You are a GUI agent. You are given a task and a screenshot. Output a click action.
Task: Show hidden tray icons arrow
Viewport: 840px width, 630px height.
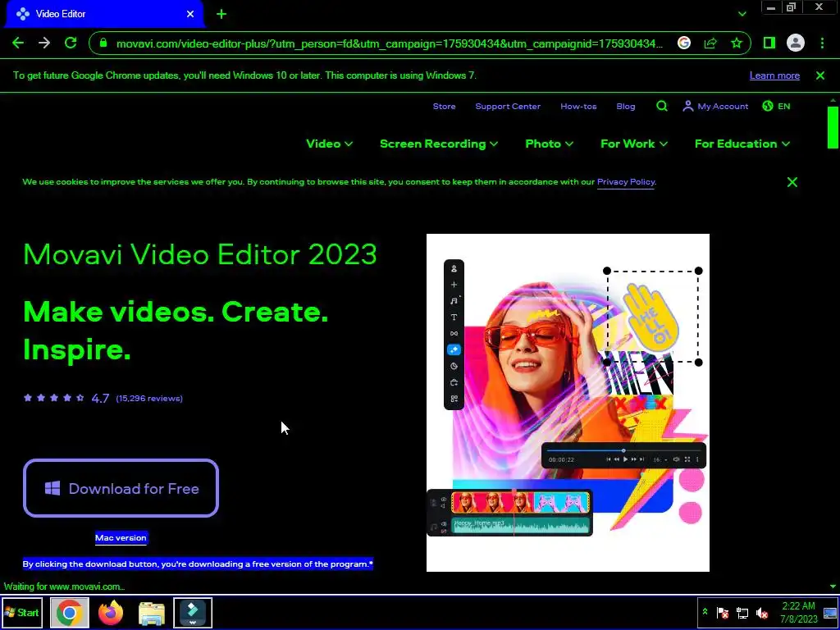(705, 612)
